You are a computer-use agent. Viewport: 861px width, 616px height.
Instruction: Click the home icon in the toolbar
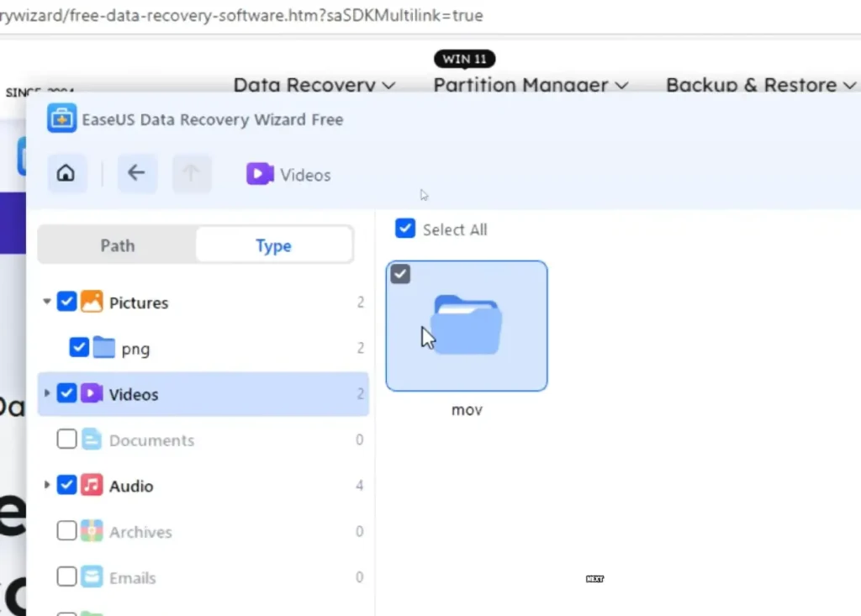(66, 172)
